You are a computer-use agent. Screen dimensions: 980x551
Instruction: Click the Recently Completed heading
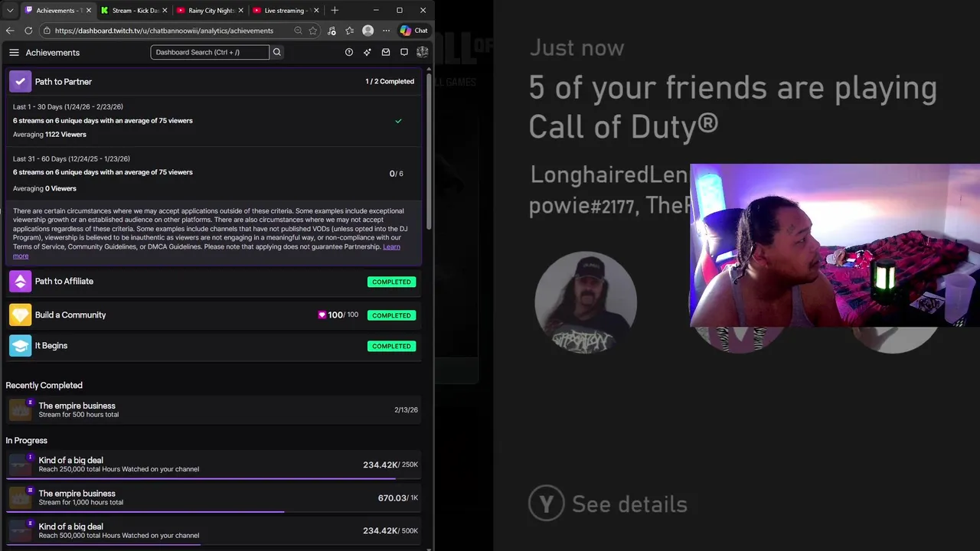(x=44, y=385)
